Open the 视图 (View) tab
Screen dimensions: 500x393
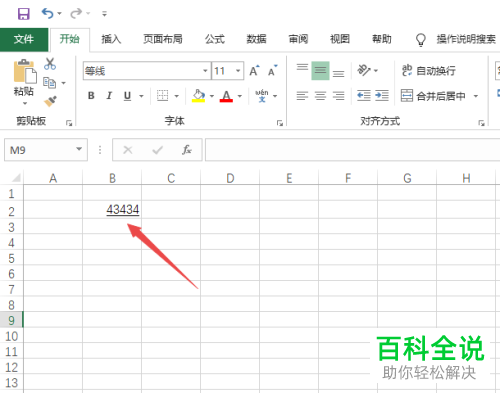pos(340,39)
